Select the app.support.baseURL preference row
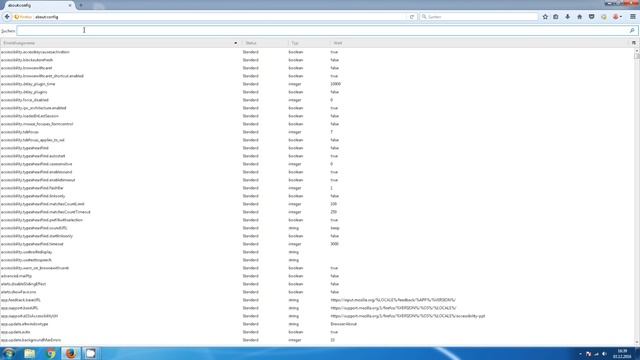The width and height of the screenshot is (640, 360). tap(317, 308)
